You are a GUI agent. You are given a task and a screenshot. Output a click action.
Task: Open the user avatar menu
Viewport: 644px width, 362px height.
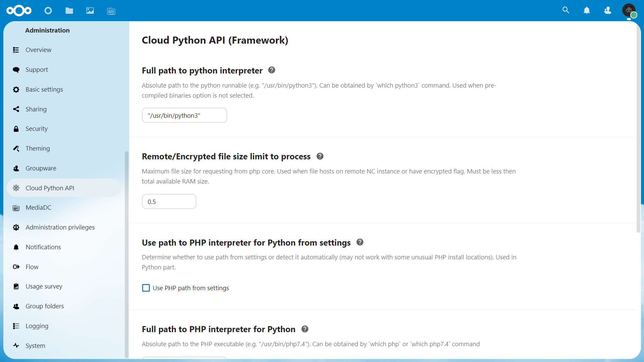629,10
